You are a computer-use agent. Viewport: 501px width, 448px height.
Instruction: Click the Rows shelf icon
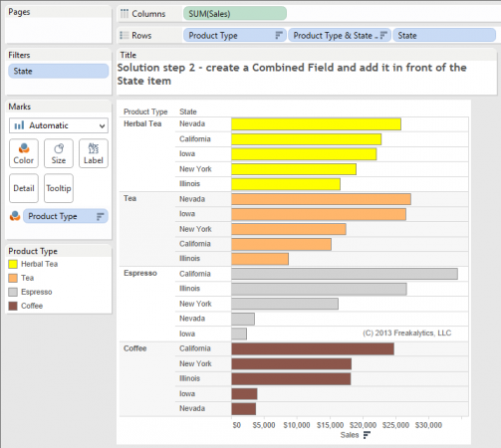point(125,35)
